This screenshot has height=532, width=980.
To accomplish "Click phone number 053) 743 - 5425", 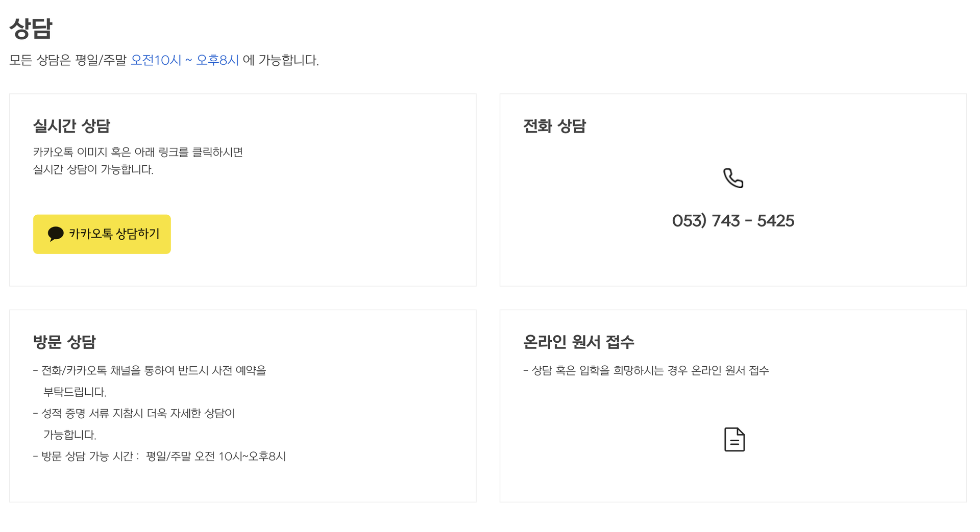I will (733, 221).
